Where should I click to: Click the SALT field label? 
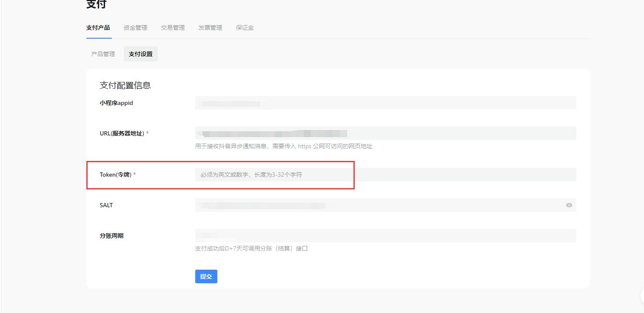click(106, 205)
